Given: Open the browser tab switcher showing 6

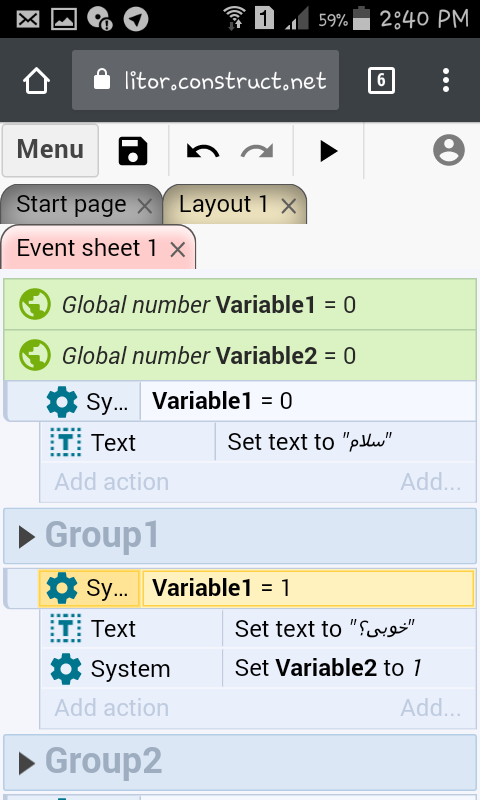Looking at the screenshot, I should click(381, 80).
